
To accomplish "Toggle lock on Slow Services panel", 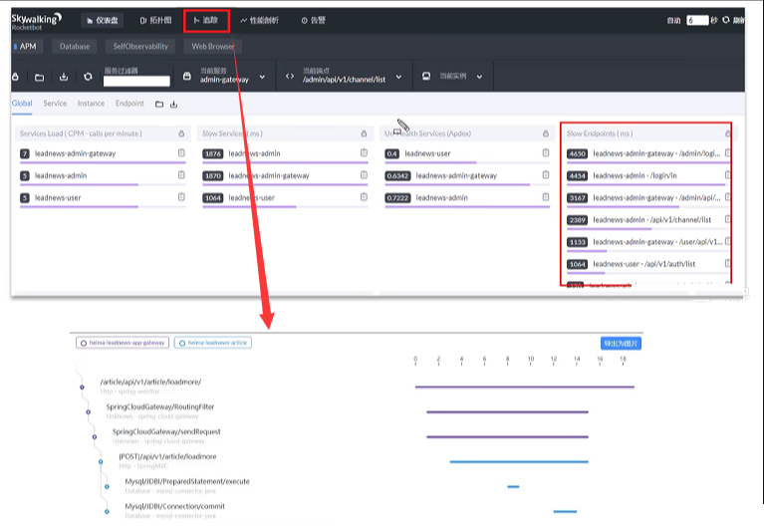I will click(x=364, y=133).
